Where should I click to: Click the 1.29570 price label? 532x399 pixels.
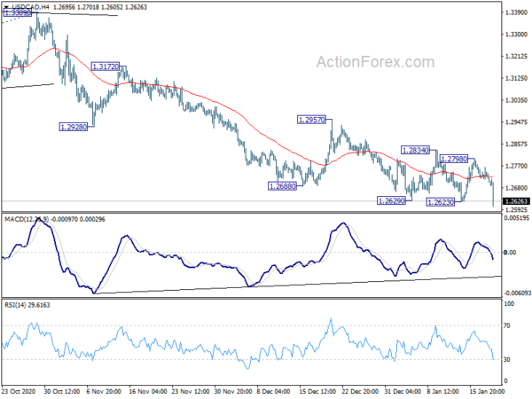click(311, 120)
